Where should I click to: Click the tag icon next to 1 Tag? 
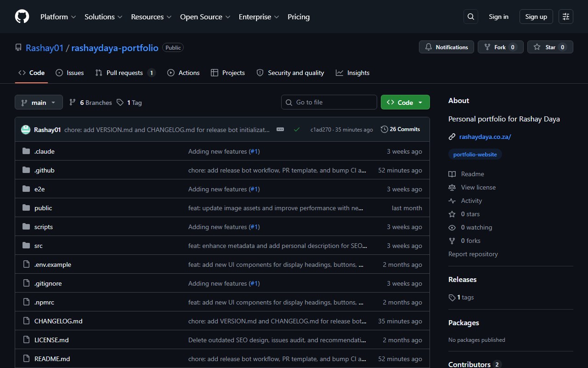[x=120, y=103]
